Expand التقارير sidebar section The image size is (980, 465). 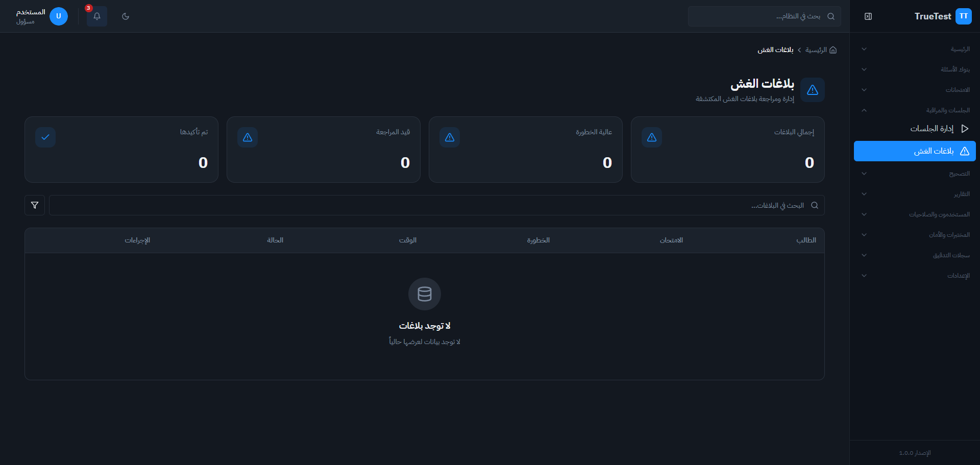click(x=915, y=194)
